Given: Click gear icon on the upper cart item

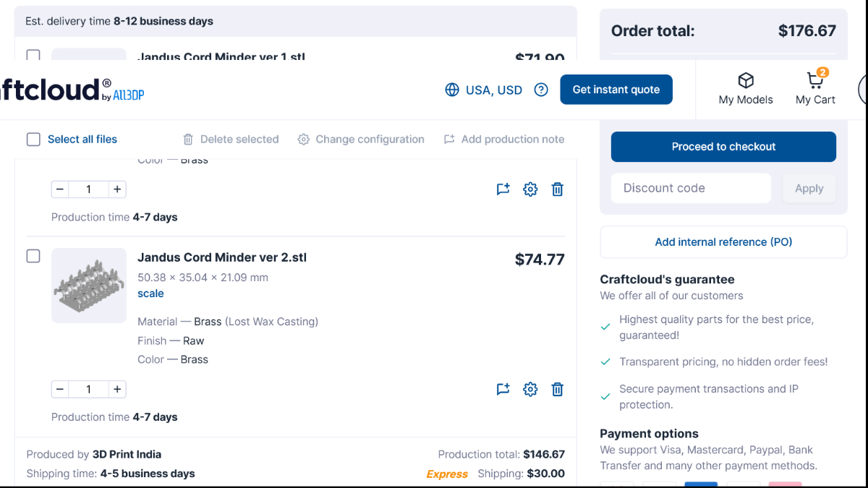Looking at the screenshot, I should 530,189.
